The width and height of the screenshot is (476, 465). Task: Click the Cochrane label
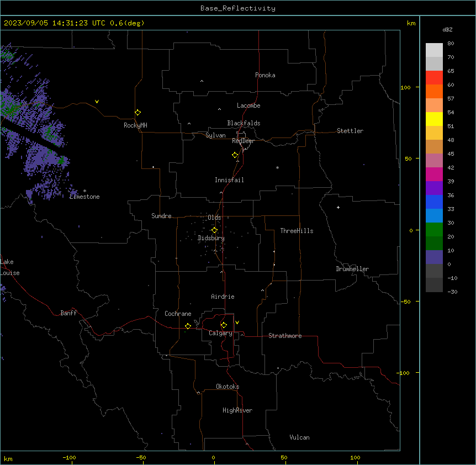click(178, 314)
